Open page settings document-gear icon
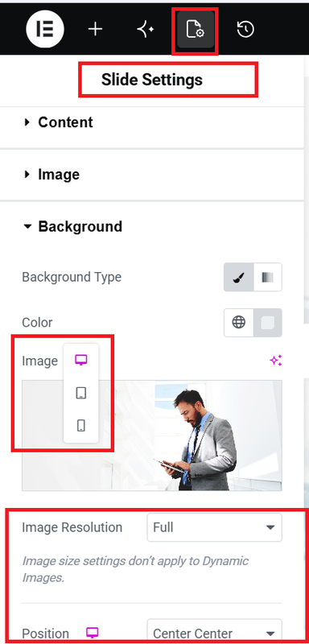 tap(196, 30)
